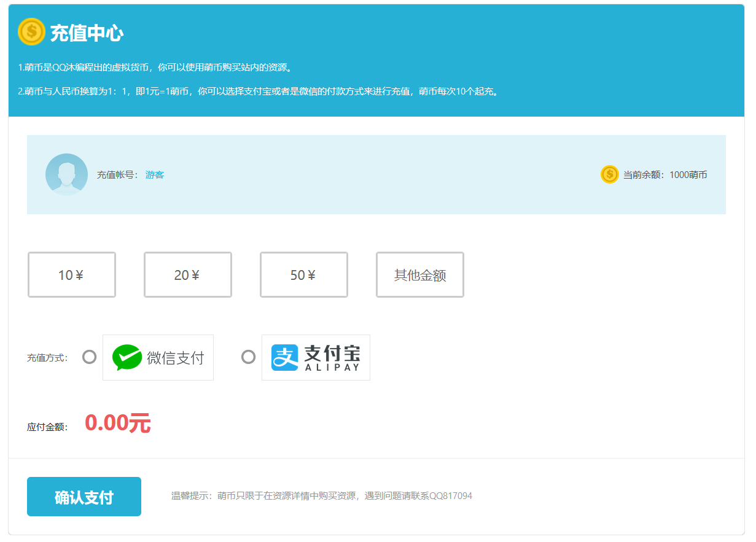756x542 pixels.
Task: Select the Alipay ALIPAY logo
Action: [x=316, y=357]
